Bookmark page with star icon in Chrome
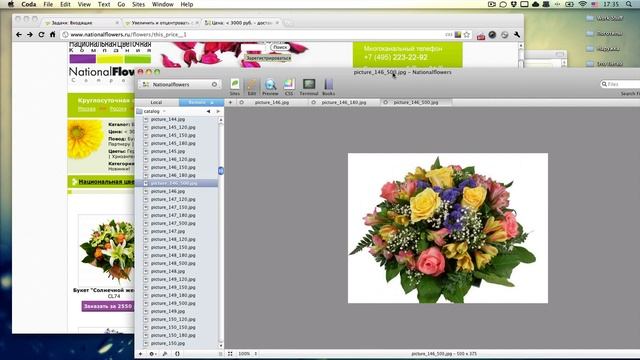The height and width of the screenshot is (360, 640). pos(467,35)
